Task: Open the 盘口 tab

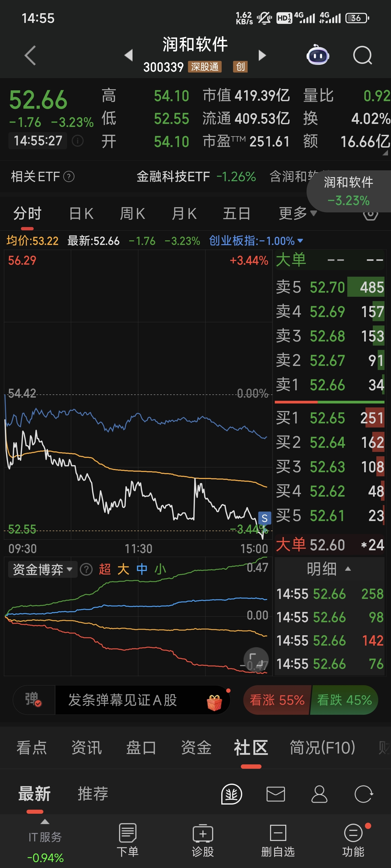Action: 141,747
